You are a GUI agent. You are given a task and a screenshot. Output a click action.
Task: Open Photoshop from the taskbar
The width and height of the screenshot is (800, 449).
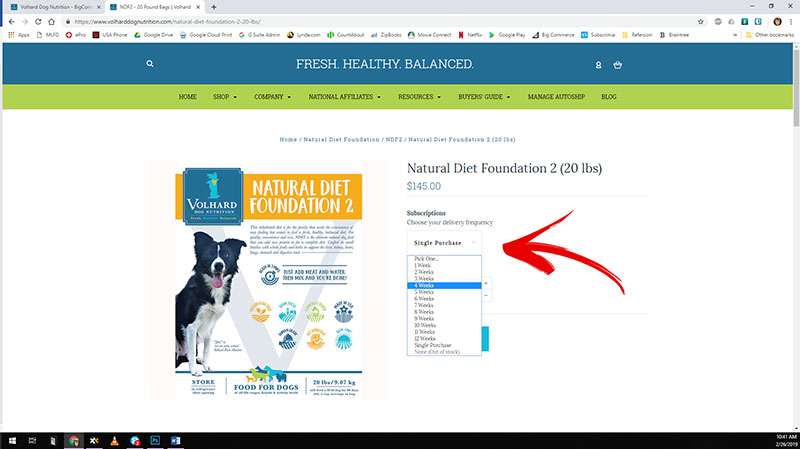tap(155, 439)
